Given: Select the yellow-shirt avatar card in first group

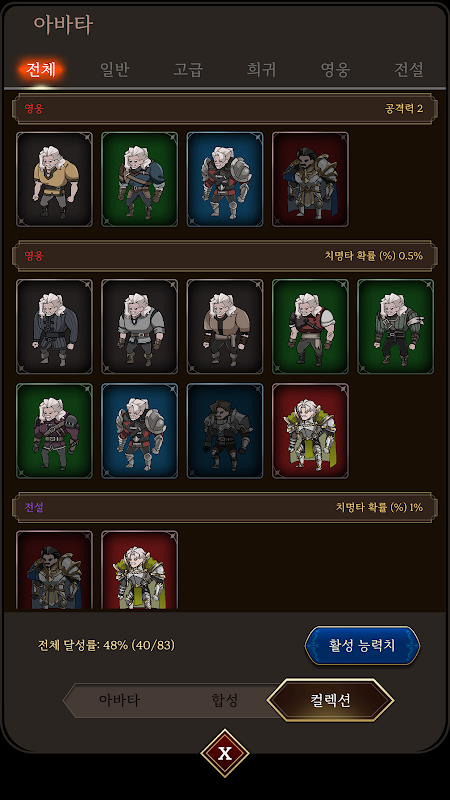Looking at the screenshot, I should tap(54, 179).
